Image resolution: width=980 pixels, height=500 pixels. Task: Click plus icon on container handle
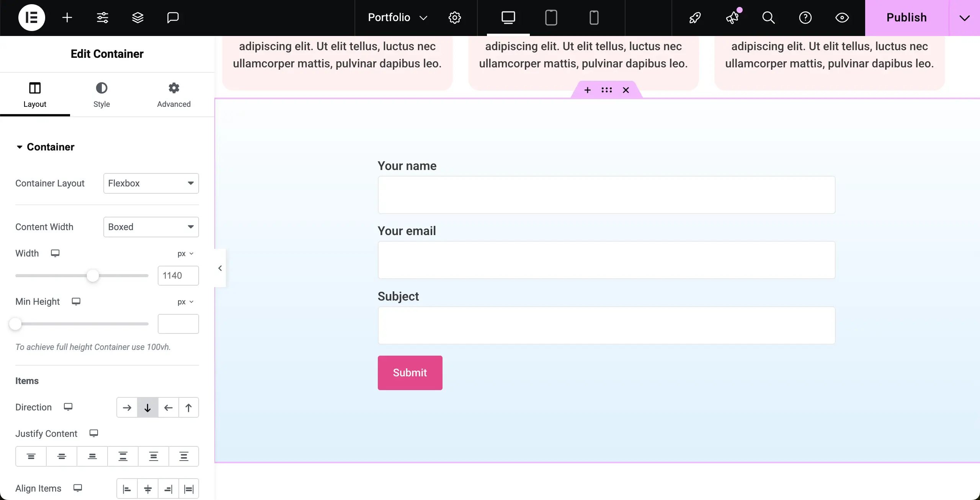(x=588, y=90)
